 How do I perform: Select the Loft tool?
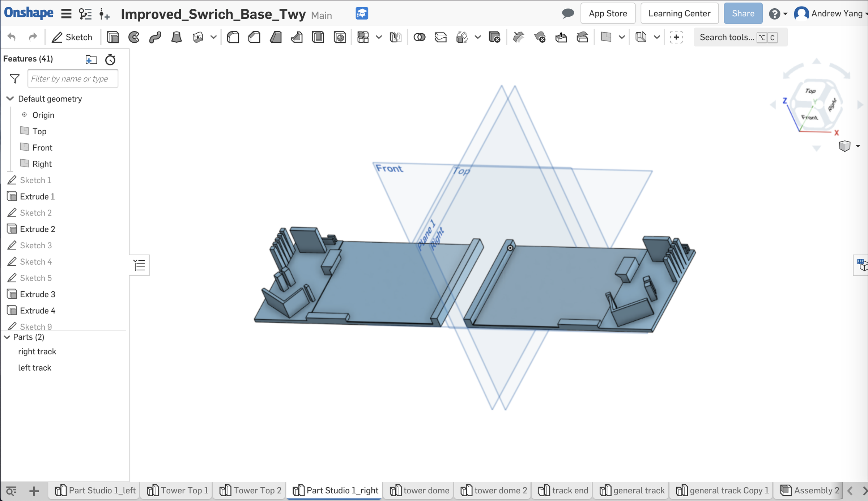(176, 37)
